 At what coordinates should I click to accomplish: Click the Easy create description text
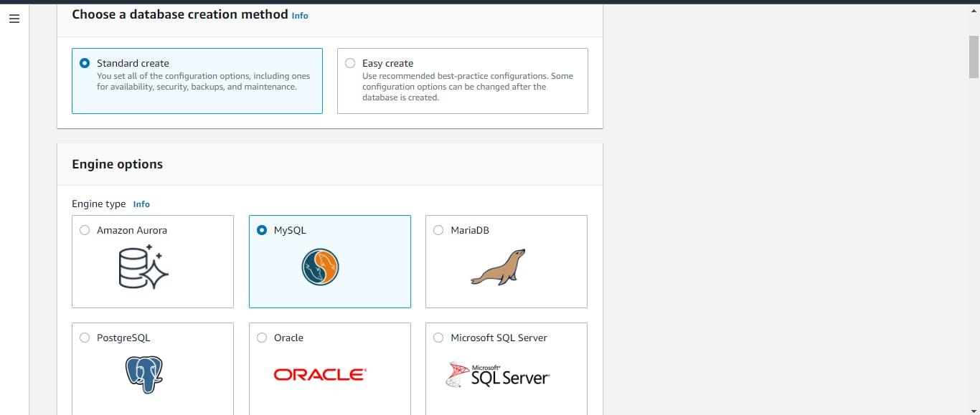pos(468,87)
